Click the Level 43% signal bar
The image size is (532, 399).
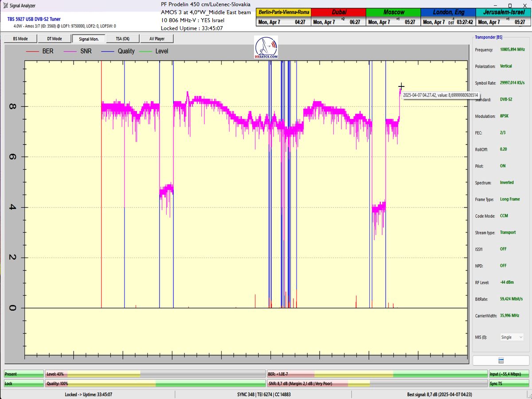(x=155, y=374)
